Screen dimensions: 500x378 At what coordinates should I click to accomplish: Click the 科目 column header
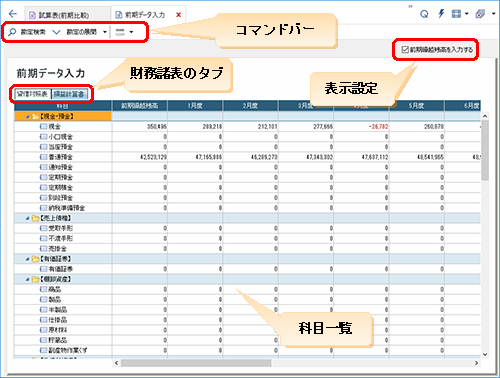(x=63, y=106)
